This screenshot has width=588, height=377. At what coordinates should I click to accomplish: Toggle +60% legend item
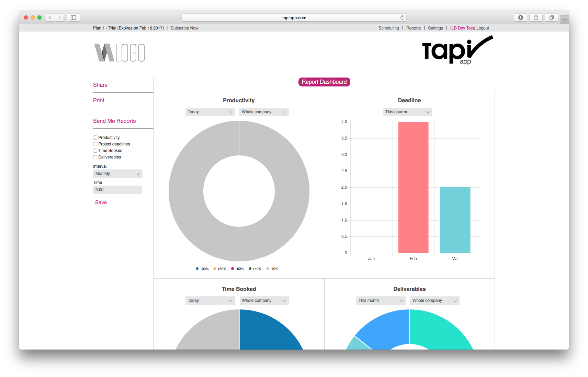point(238,269)
